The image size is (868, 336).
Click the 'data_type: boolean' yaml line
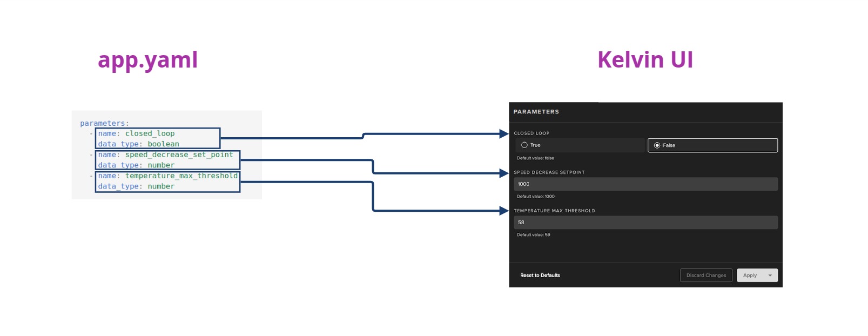coord(138,144)
